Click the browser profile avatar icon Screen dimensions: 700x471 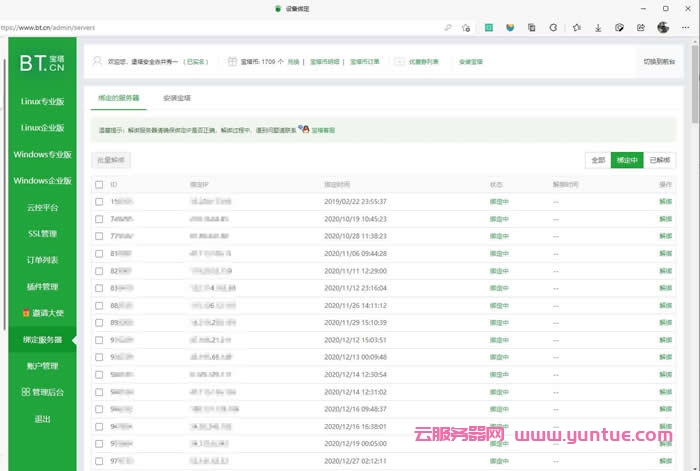pyautogui.click(x=663, y=28)
